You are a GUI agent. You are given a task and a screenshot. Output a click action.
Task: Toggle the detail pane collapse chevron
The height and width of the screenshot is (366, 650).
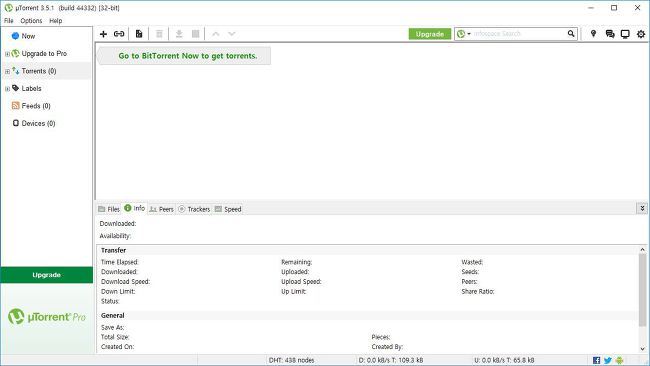(x=642, y=208)
